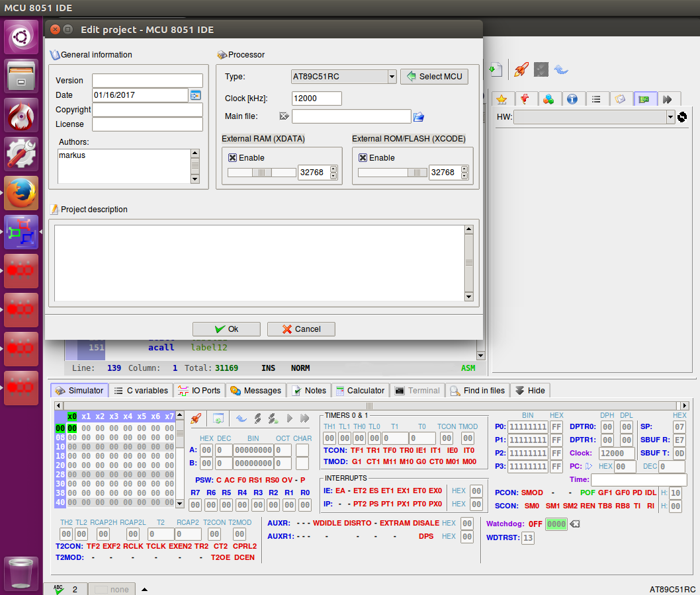Open list panel tab icon
The width and height of the screenshot is (700, 595).
(x=596, y=99)
